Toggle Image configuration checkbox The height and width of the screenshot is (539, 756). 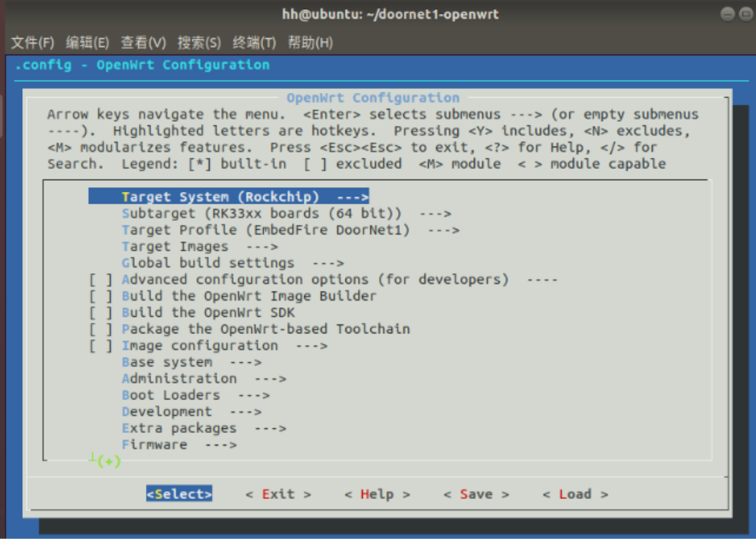click(101, 346)
